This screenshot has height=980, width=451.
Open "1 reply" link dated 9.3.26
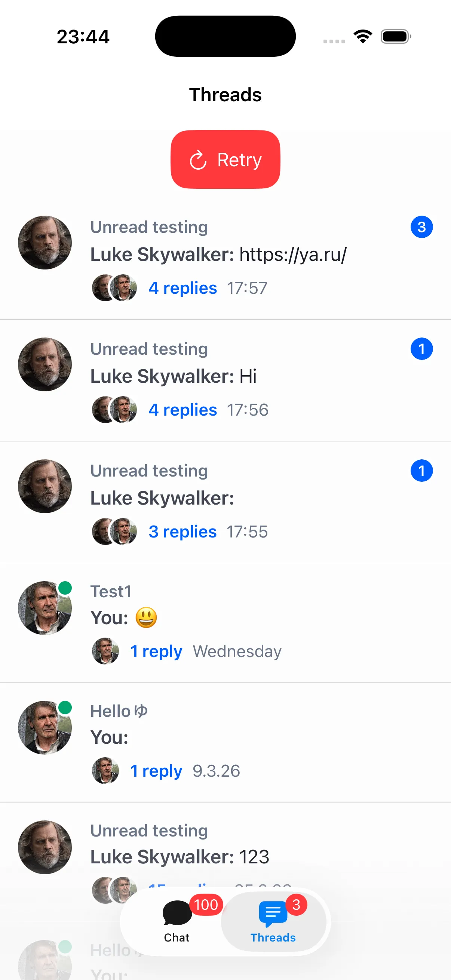point(156,771)
